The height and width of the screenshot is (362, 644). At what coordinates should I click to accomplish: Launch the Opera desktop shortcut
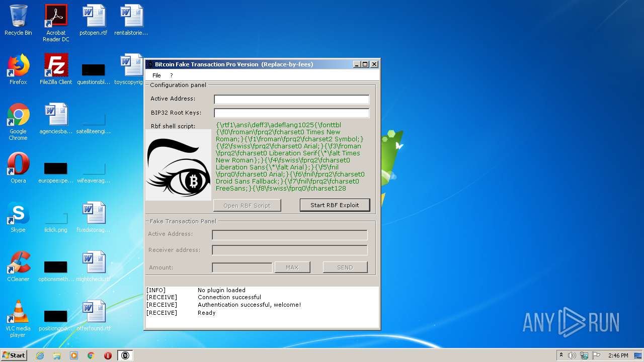tap(18, 168)
